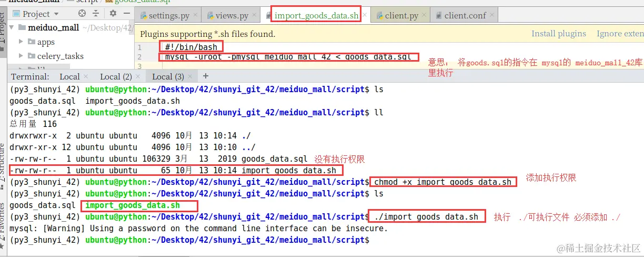Click the mysql command on editor line 2
Image resolution: width=644 pixels, height=257 pixels.
pos(289,56)
